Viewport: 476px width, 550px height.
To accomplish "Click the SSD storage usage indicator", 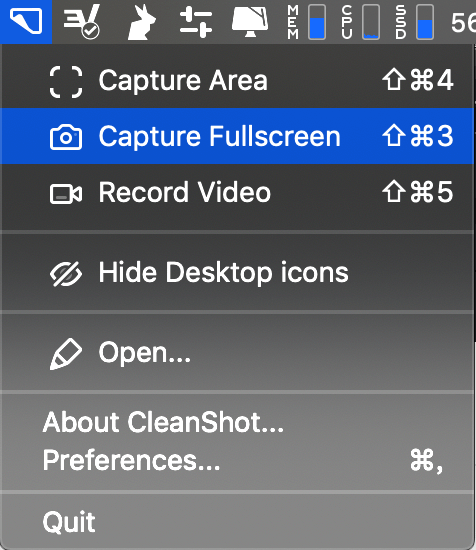I will (x=414, y=22).
